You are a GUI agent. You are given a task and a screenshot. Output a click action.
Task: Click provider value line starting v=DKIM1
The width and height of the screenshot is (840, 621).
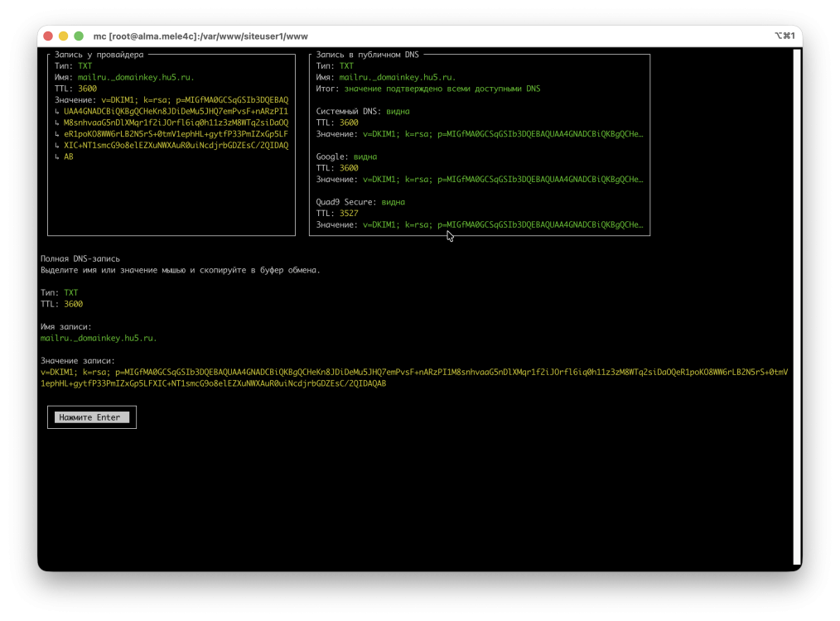[195, 100]
